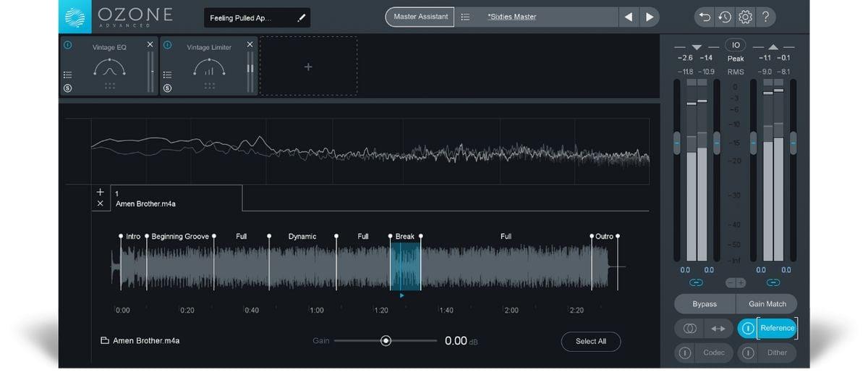Remove the Vintage EQ module
This screenshot has width=868, height=375.
point(150,45)
